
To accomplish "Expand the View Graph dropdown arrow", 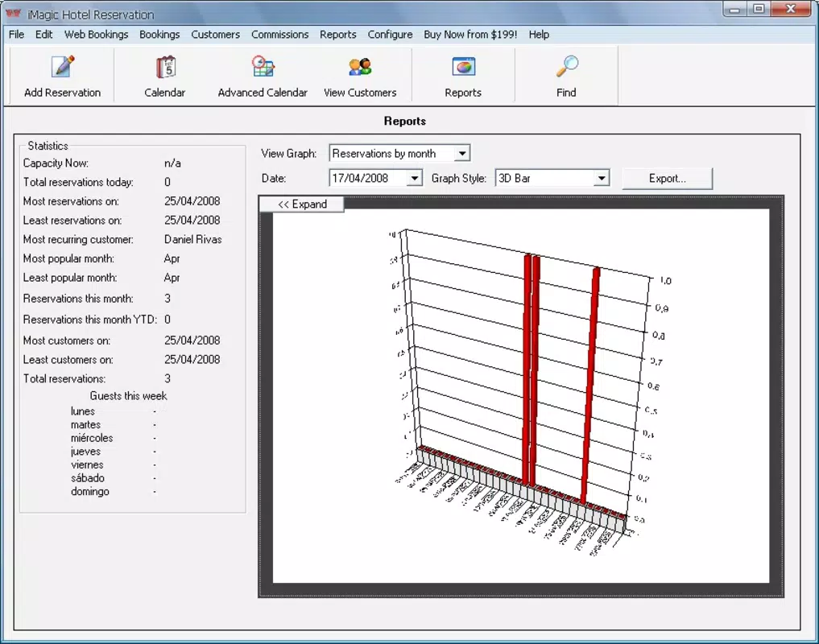I will (461, 154).
